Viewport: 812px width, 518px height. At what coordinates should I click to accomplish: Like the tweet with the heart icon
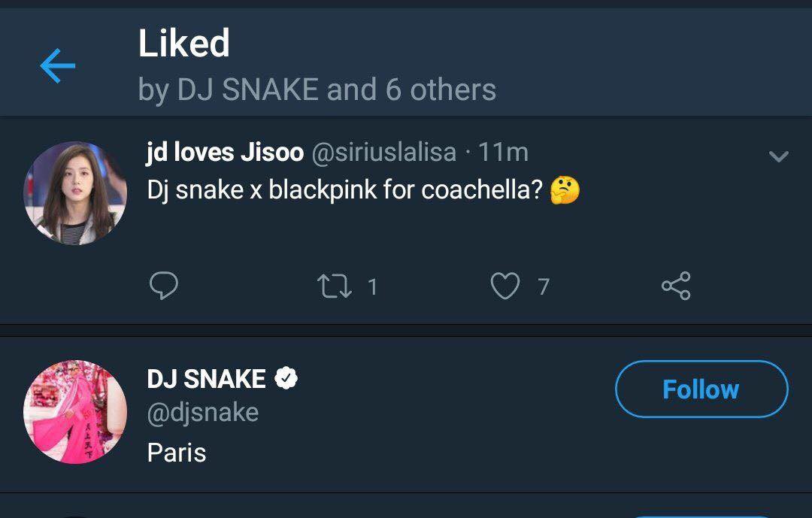(505, 286)
